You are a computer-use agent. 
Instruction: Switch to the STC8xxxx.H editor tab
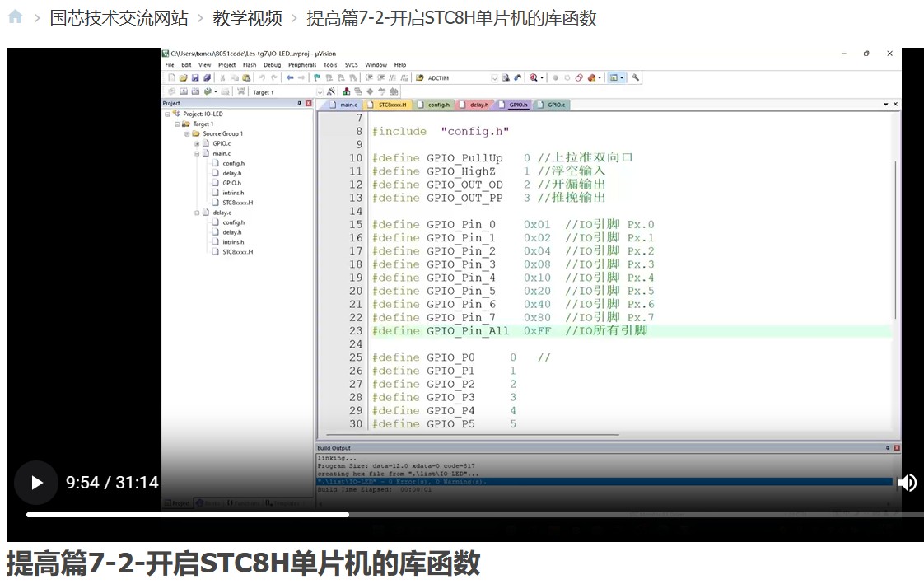387,105
